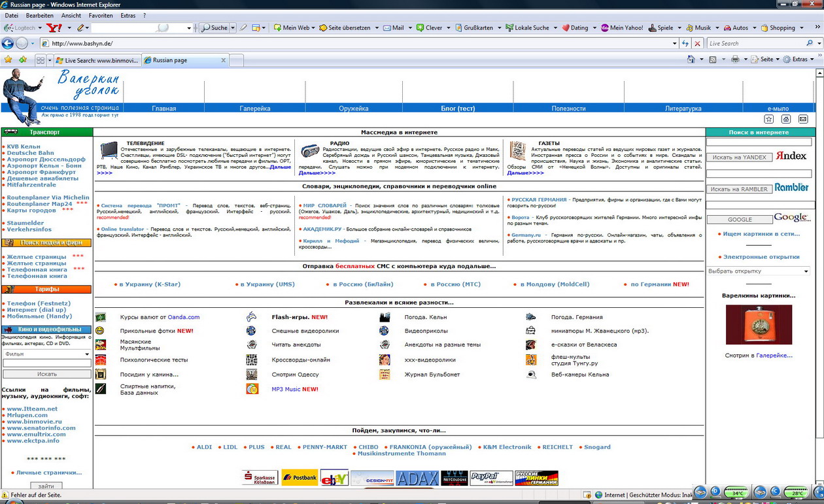Go to Оружейка navigation tab
Screen dimensions: 824x504
point(354,109)
